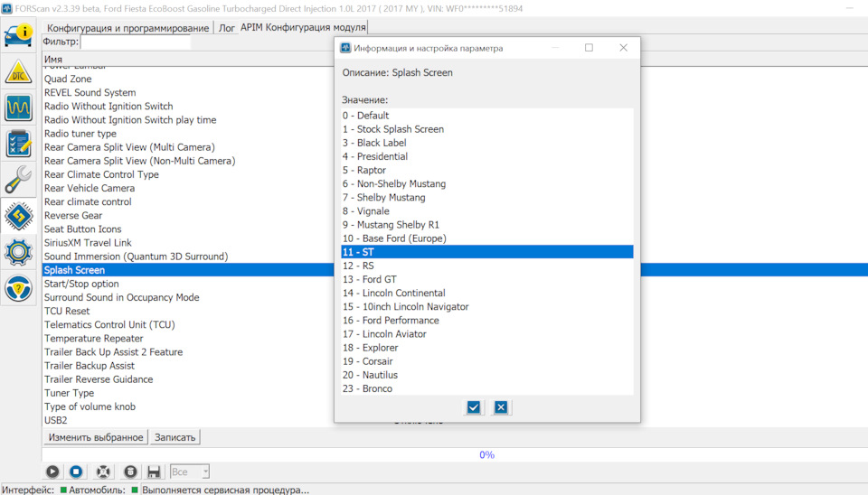Select value '10 - Base Ford (Europe)'
The width and height of the screenshot is (868, 495).
click(487, 238)
